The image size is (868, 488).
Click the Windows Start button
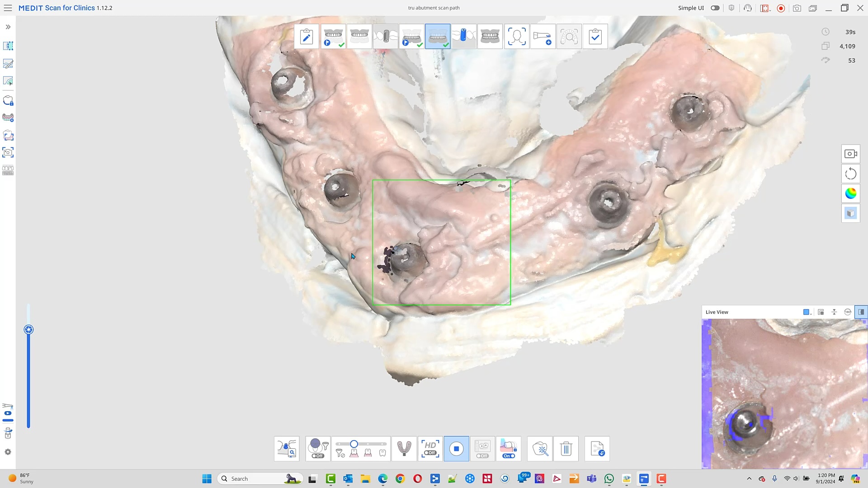pyautogui.click(x=207, y=479)
